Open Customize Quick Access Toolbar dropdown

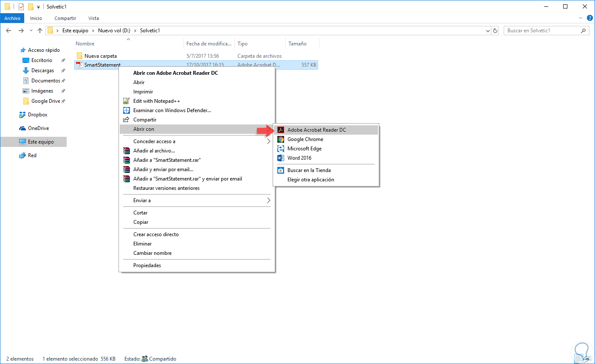tap(38, 7)
